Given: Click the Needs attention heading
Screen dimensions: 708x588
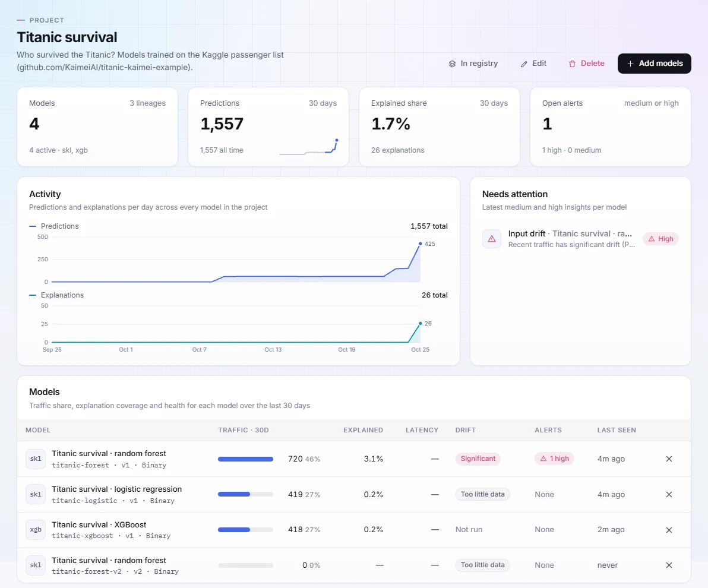Looking at the screenshot, I should pos(515,194).
